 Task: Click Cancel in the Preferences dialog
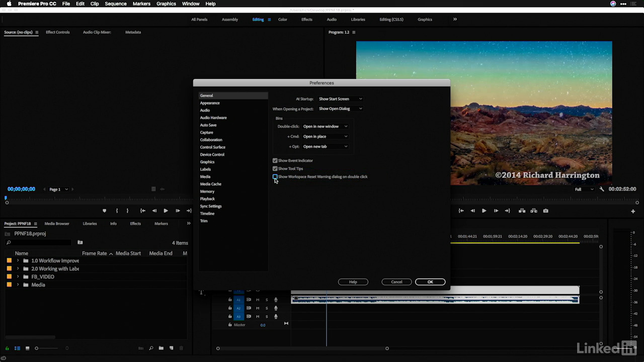(396, 282)
